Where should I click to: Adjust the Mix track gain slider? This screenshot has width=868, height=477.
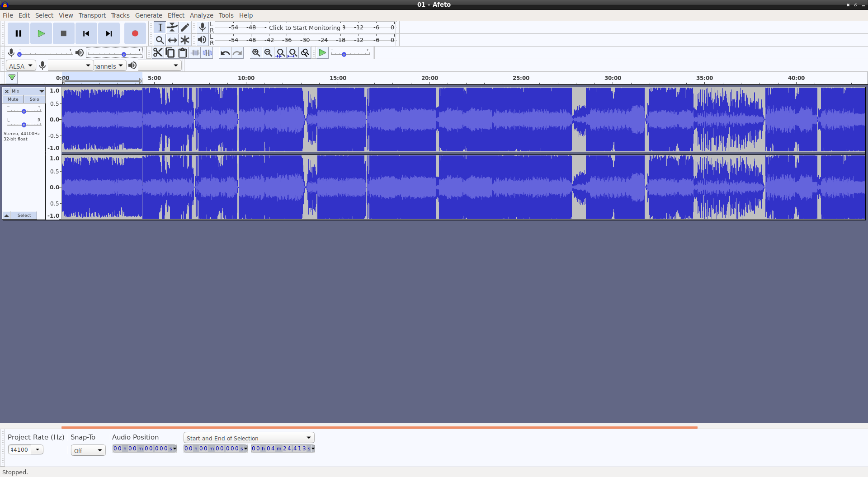(24, 110)
